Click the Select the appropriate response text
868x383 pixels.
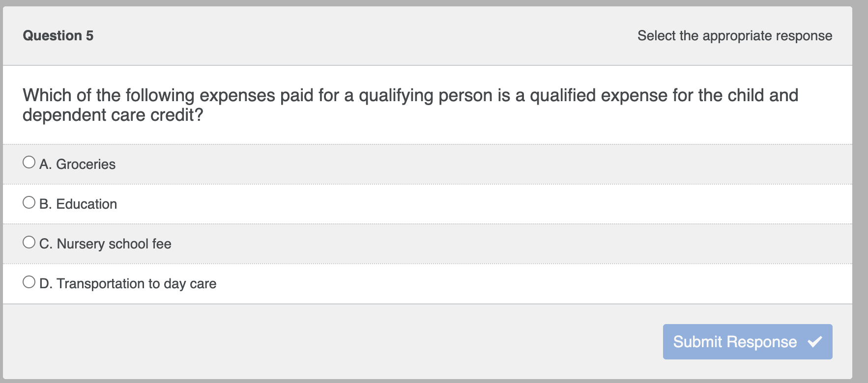pos(734,35)
